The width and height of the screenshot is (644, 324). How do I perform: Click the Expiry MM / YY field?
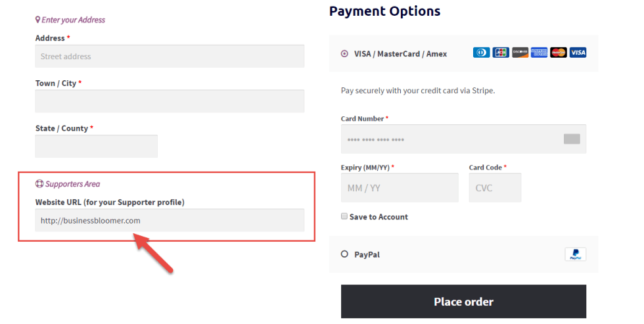click(x=400, y=188)
